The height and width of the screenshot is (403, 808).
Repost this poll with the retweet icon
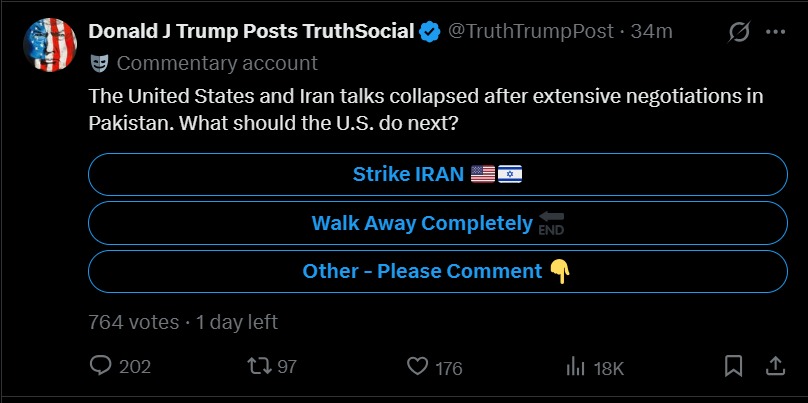click(x=258, y=366)
